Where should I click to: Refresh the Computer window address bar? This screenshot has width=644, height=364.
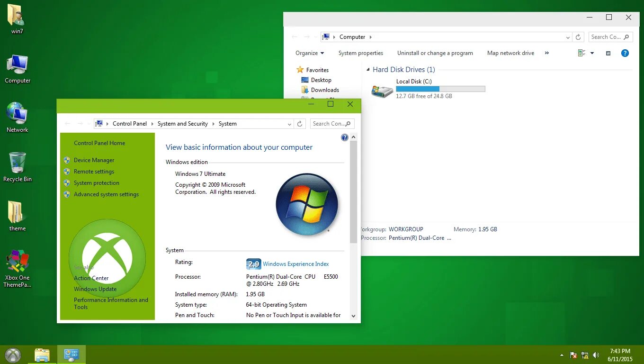pos(578,37)
